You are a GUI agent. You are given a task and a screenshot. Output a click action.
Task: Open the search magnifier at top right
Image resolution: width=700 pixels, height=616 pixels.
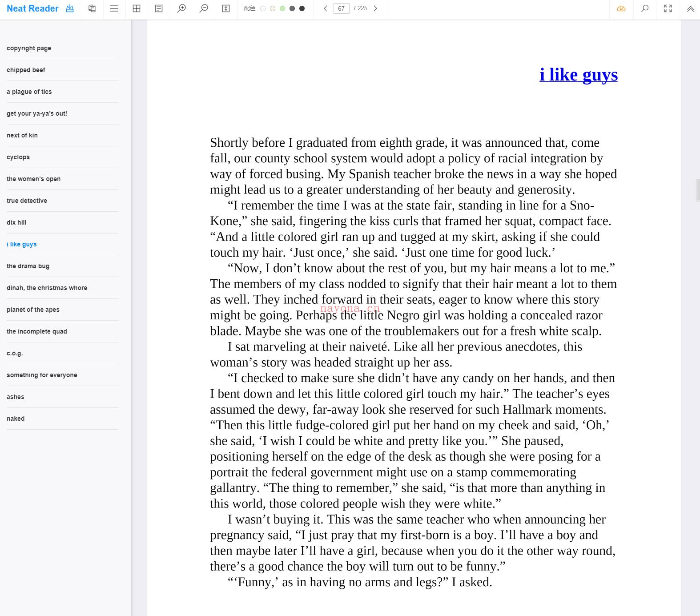[x=645, y=8]
